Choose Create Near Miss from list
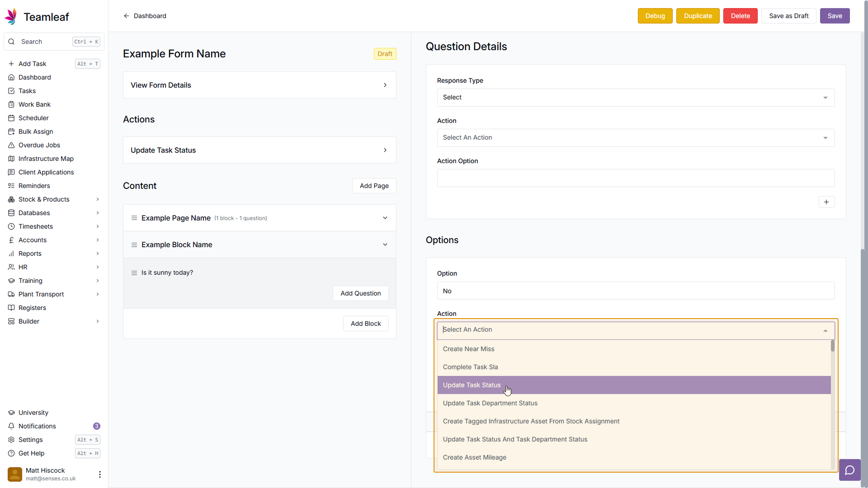Screen dimensions: 868x488 tap(468, 349)
